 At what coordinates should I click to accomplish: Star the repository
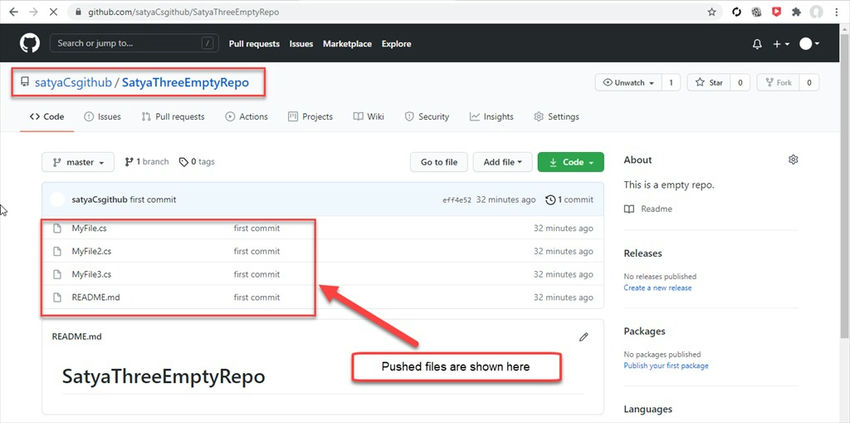point(709,82)
